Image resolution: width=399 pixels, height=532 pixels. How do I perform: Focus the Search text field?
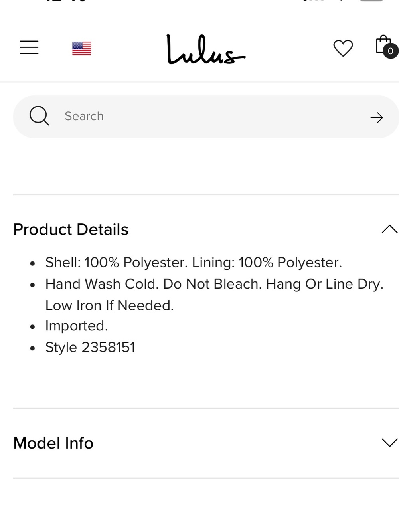point(206,117)
